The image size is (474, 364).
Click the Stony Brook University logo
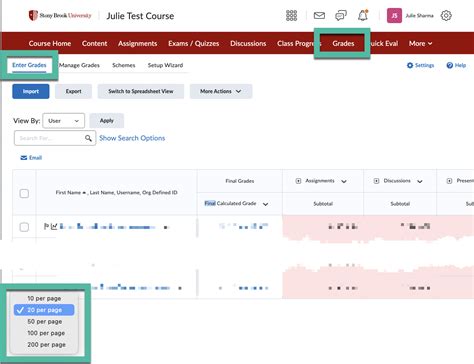(60, 15)
